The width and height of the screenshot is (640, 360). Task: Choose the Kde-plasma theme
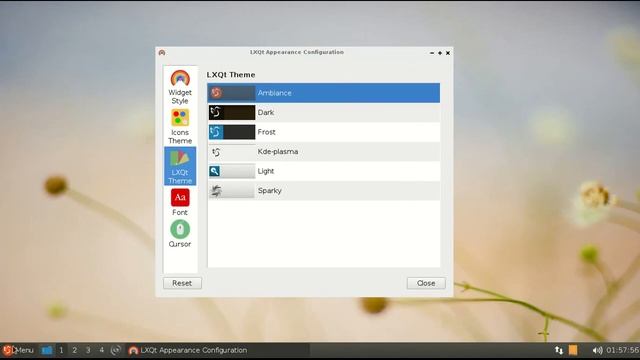(324, 152)
